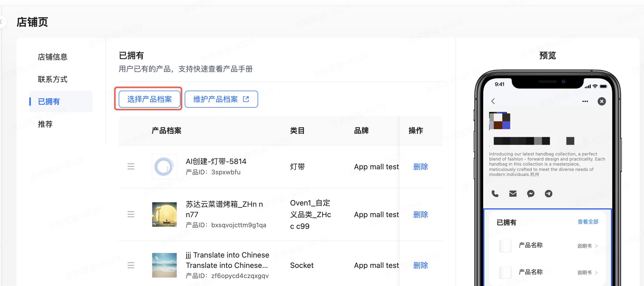Click the first 产品名称 placeholder image in preview
This screenshot has width=644, height=286.
tap(505, 246)
